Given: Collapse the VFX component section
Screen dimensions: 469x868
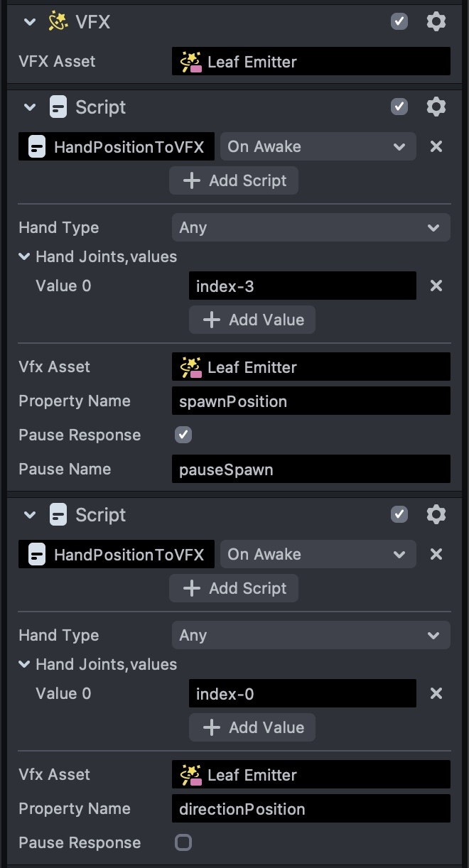Looking at the screenshot, I should (29, 22).
